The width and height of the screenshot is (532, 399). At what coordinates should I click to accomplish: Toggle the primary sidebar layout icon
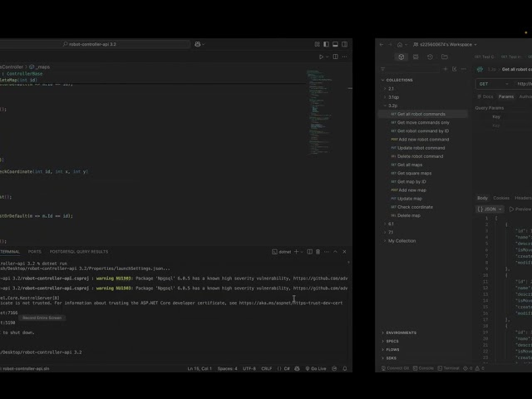(326, 44)
